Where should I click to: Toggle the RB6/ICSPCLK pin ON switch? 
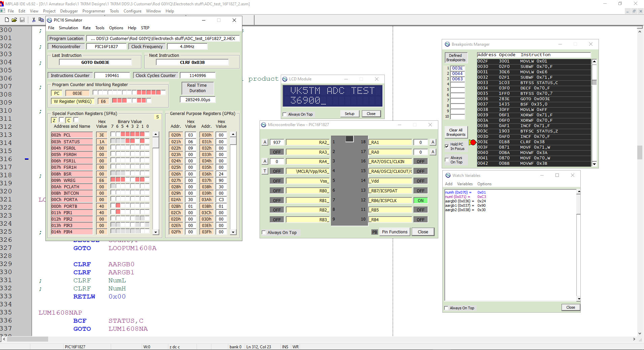pos(421,200)
